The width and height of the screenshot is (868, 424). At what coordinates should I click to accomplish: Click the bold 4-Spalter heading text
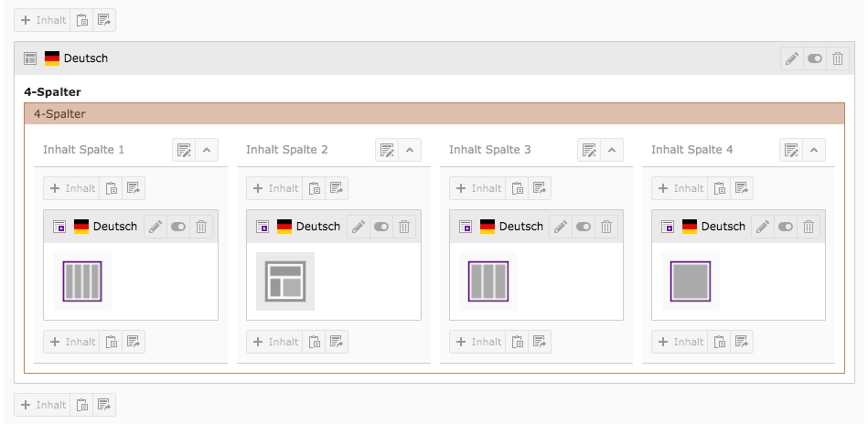pos(52,92)
